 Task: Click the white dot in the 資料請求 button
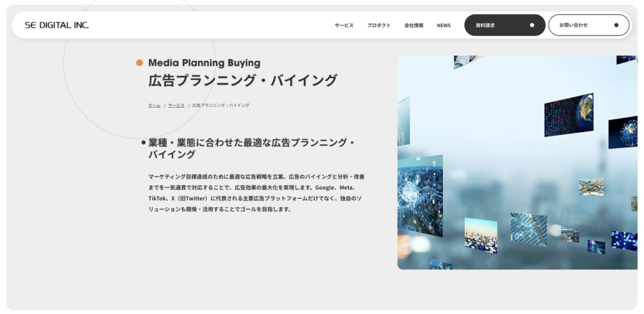[532, 25]
